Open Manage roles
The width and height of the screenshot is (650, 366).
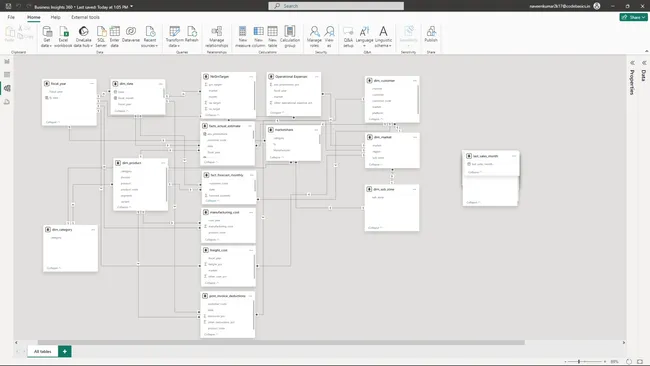(314, 36)
